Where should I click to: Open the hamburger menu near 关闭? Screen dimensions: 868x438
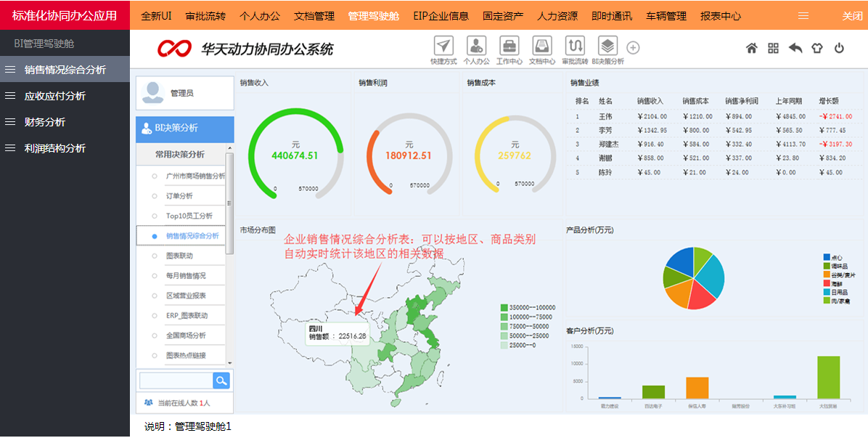[x=803, y=15]
